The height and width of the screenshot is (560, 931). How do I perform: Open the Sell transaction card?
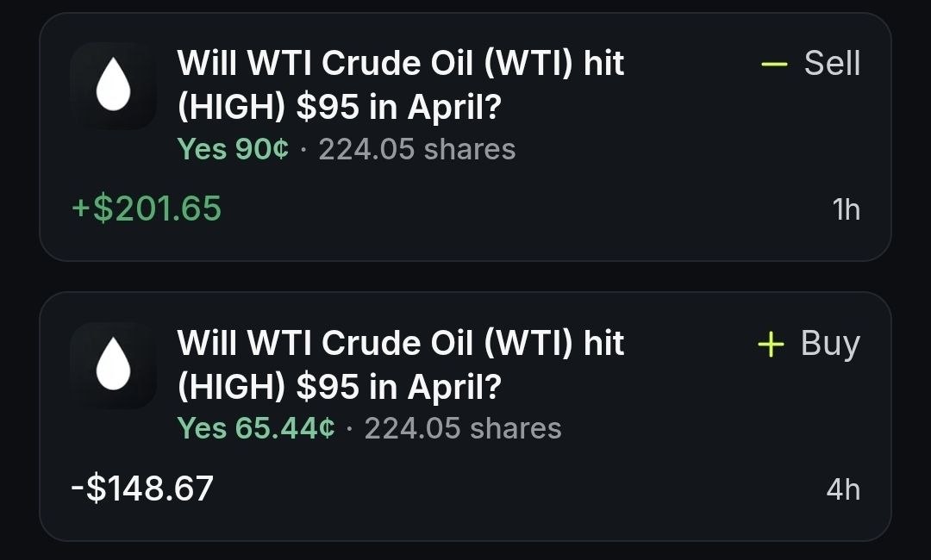465,137
